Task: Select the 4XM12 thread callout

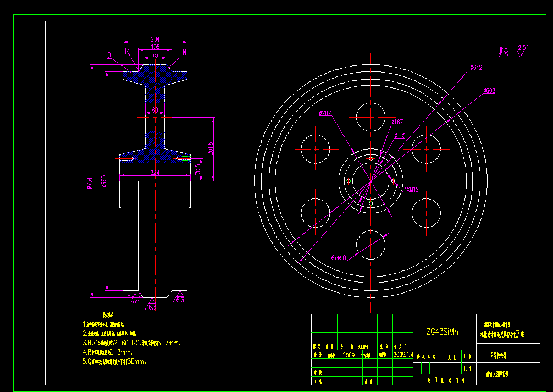Action: (411, 190)
